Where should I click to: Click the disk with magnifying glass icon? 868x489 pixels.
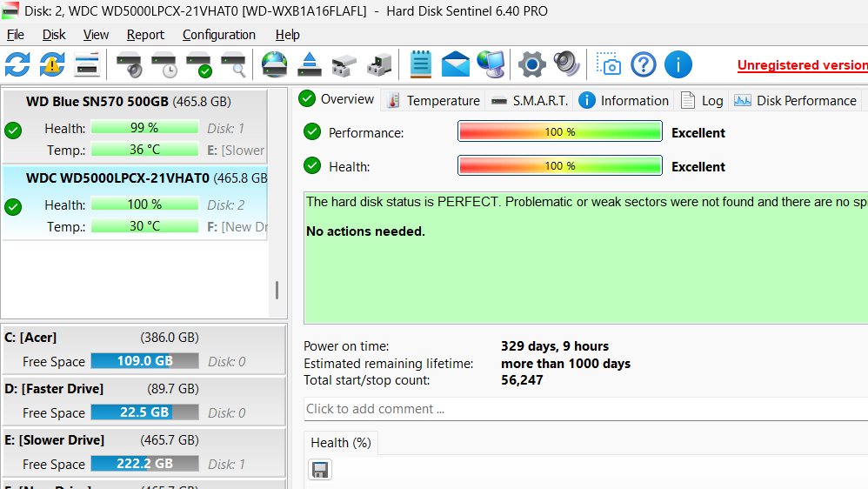pos(234,64)
